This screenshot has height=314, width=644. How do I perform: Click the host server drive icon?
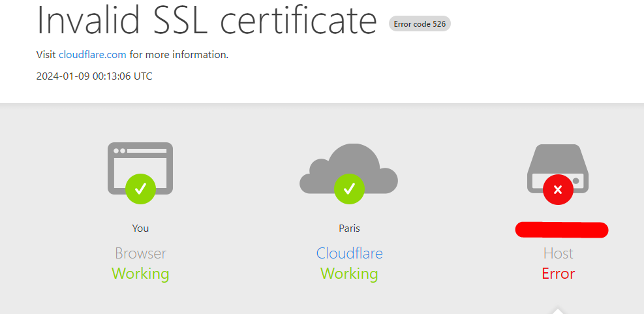pyautogui.click(x=558, y=168)
